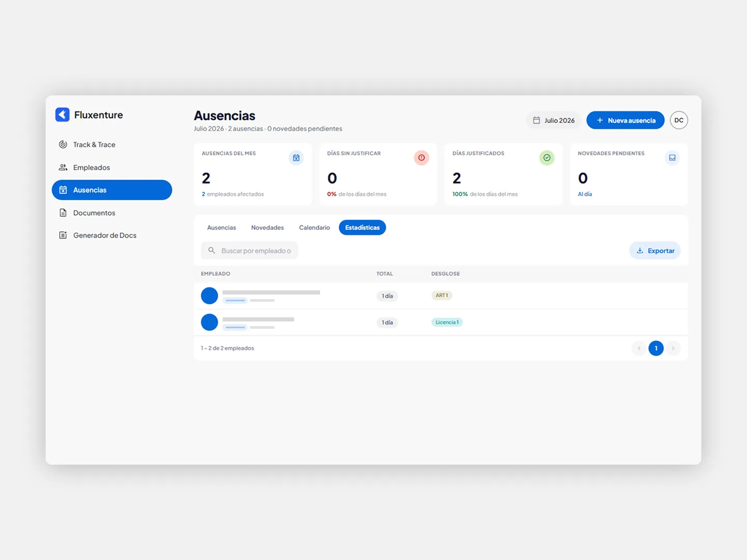Click the Exportar button
This screenshot has height=560, width=747.
(655, 250)
